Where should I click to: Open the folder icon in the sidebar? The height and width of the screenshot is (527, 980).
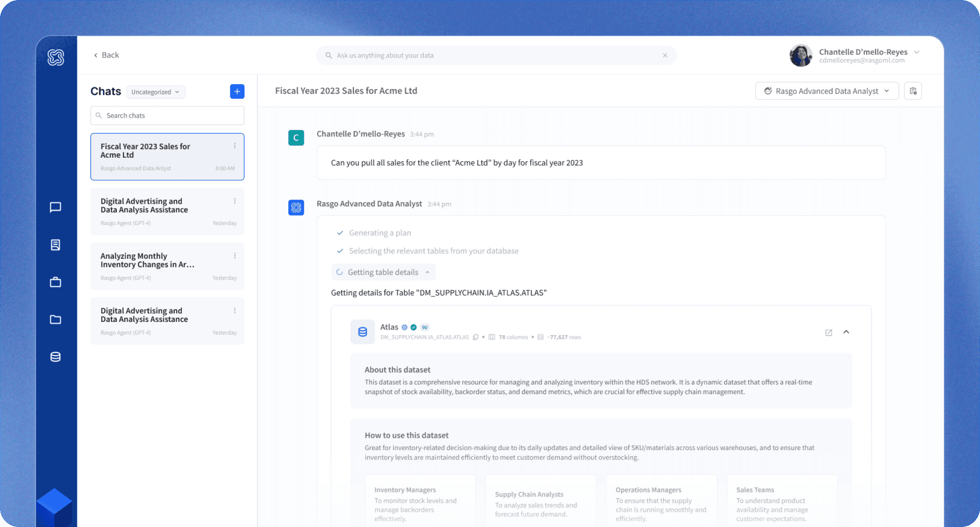point(56,320)
